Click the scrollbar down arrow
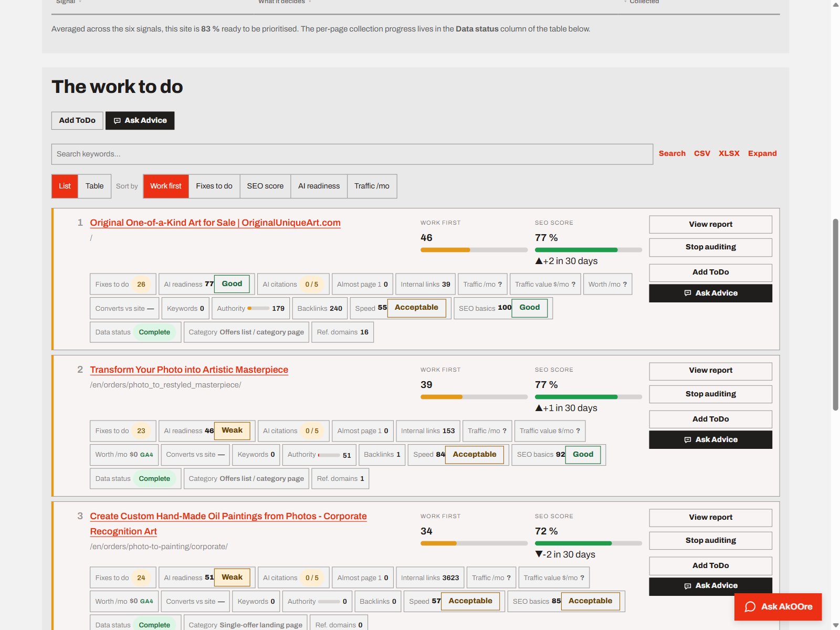 click(835, 625)
